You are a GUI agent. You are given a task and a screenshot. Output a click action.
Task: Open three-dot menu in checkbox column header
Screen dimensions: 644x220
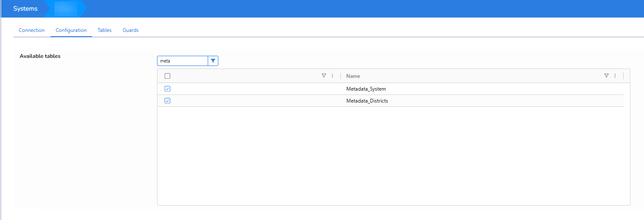(332, 76)
